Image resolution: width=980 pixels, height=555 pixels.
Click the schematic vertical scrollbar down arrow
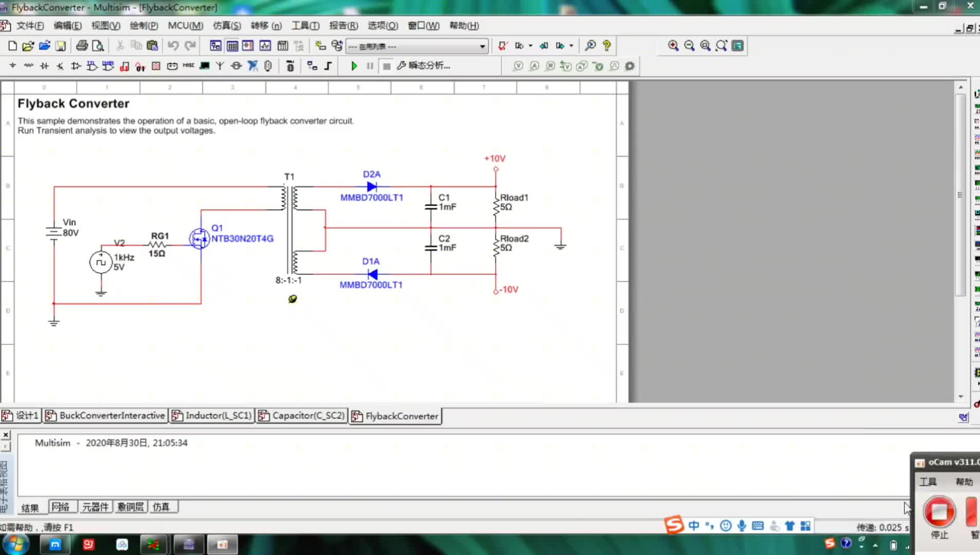(x=960, y=397)
